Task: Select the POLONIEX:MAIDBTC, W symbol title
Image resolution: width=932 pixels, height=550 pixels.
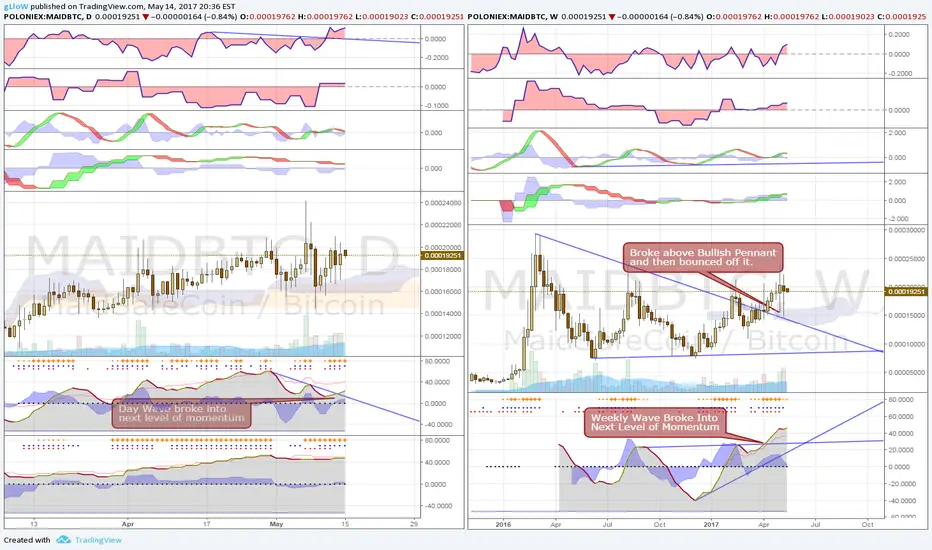Action: point(513,17)
